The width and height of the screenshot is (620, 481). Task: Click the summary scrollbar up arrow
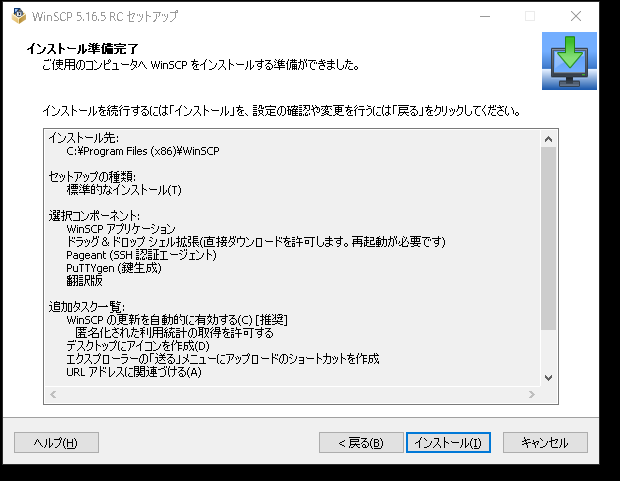click(x=547, y=138)
